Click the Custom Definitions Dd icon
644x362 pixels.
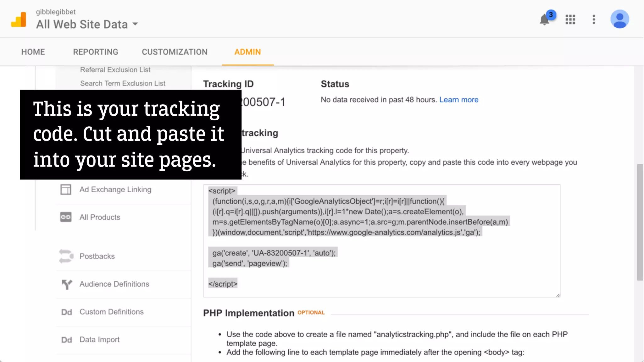pos(66,312)
